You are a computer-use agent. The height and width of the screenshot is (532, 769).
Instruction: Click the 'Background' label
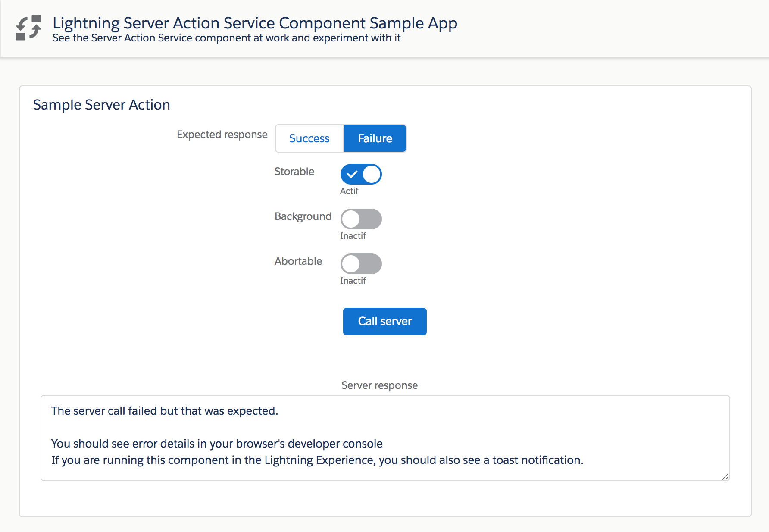[303, 216]
